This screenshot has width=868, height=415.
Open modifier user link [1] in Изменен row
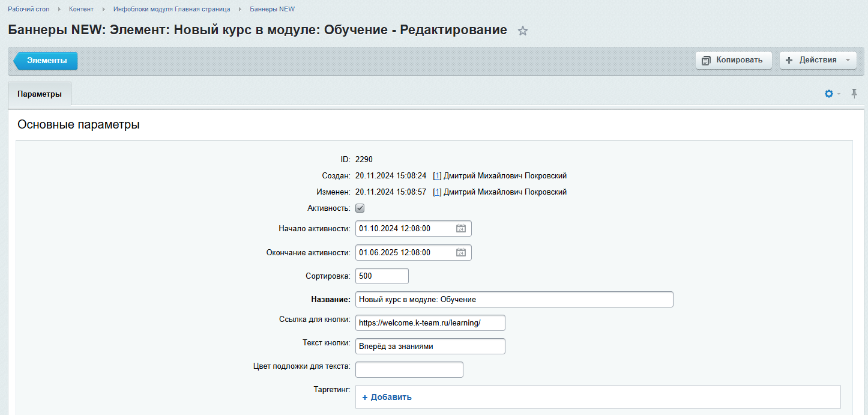pyautogui.click(x=437, y=192)
